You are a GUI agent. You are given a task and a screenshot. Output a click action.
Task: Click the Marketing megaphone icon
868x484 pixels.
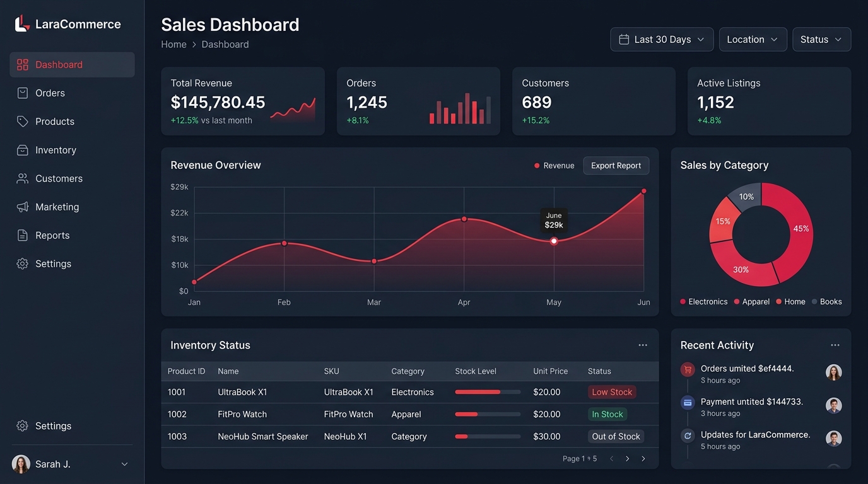click(23, 207)
